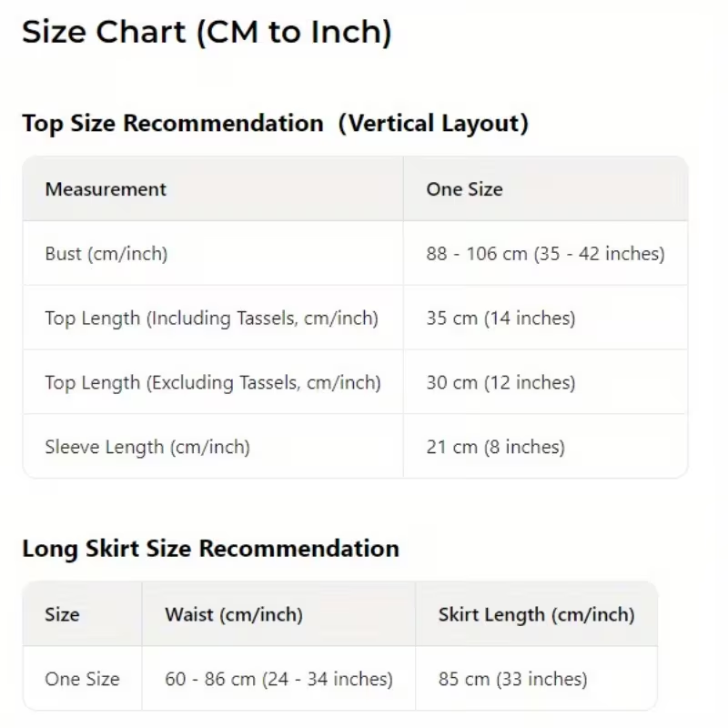The width and height of the screenshot is (728, 728).
Task: Select Top Length Including Tassels label
Action: [211, 318]
